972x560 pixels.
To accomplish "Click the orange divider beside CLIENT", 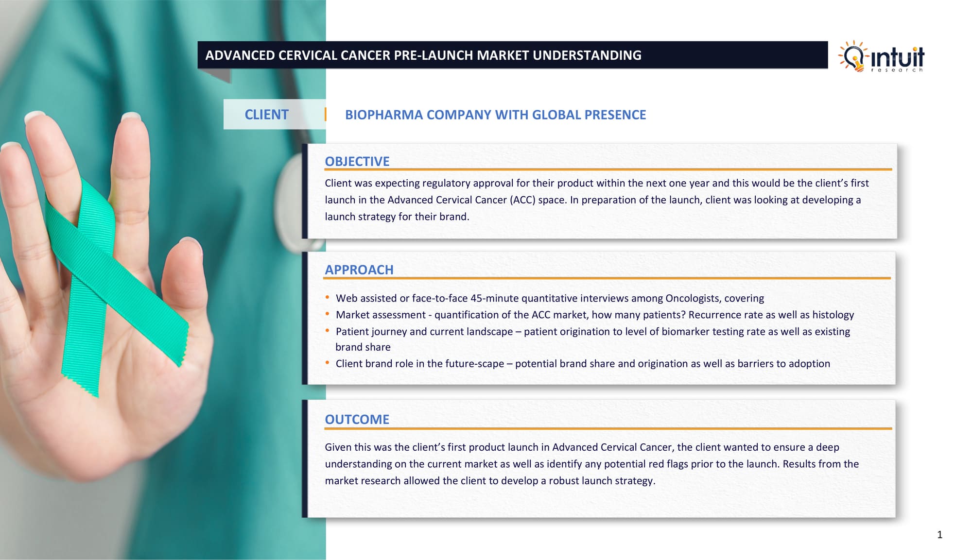I will click(325, 115).
